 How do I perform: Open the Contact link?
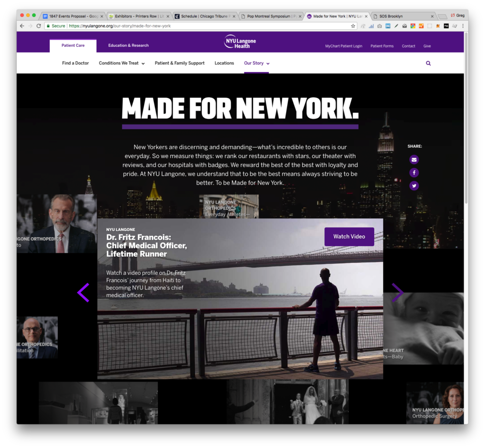point(408,46)
